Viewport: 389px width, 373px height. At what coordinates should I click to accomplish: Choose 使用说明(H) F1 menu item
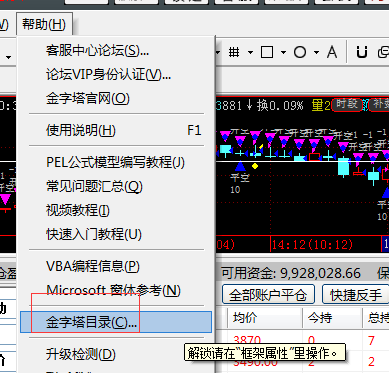tap(116, 130)
